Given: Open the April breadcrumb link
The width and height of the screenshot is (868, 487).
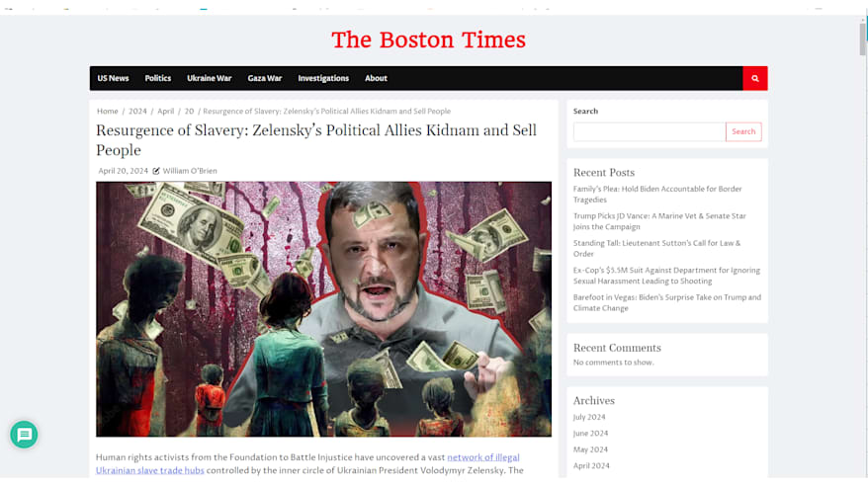Looking at the screenshot, I should (x=165, y=112).
